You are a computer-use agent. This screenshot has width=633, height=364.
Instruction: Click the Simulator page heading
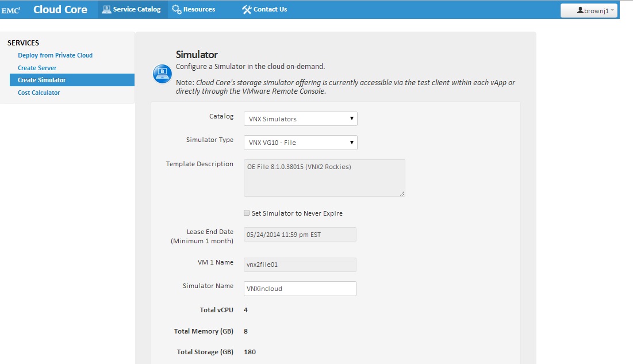click(x=197, y=55)
